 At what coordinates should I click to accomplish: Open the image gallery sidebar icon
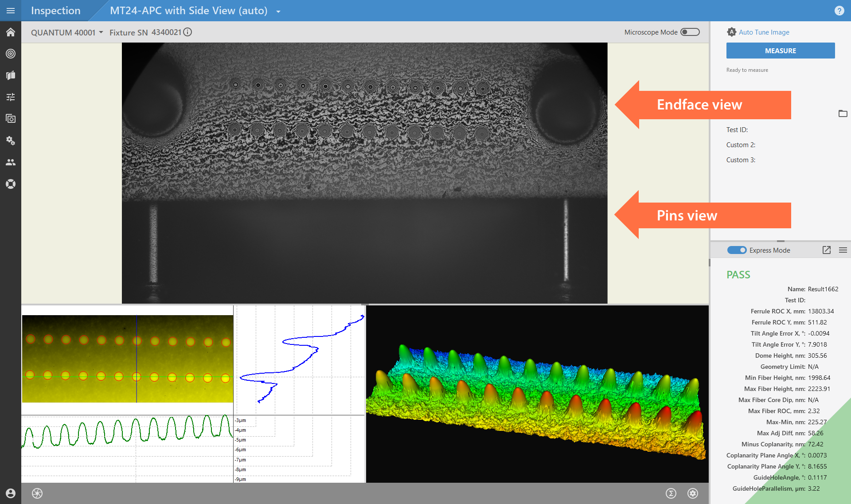click(11, 118)
